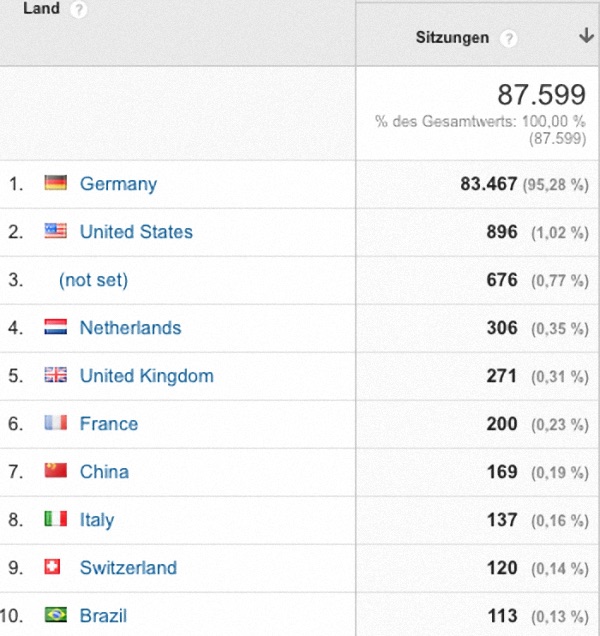Sort by the Sitzungen column header
The width and height of the screenshot is (600, 636).
pyautogui.click(x=452, y=38)
